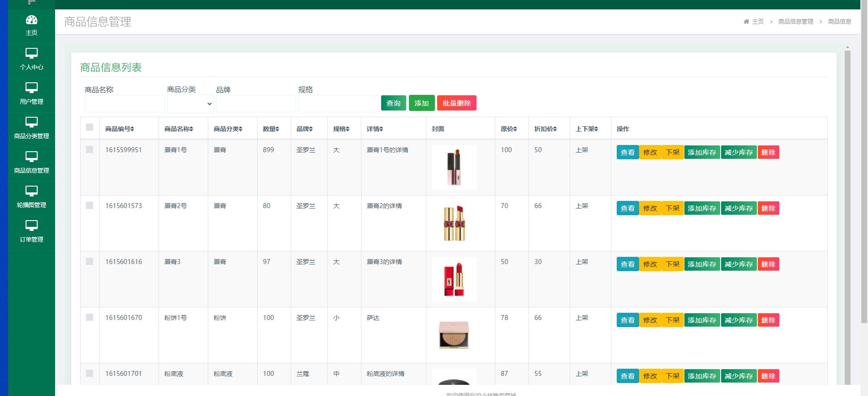View 粉底液 row with 查看

pos(628,376)
